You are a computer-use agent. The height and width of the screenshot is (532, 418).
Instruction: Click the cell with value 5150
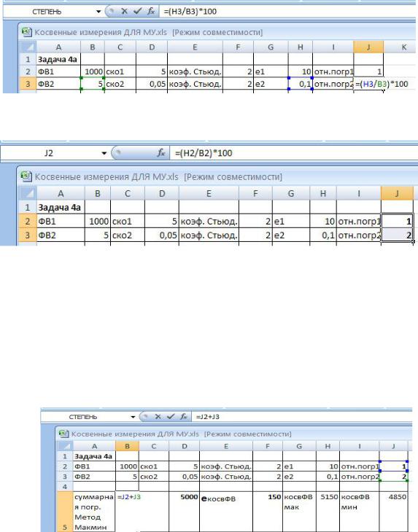tap(328, 512)
